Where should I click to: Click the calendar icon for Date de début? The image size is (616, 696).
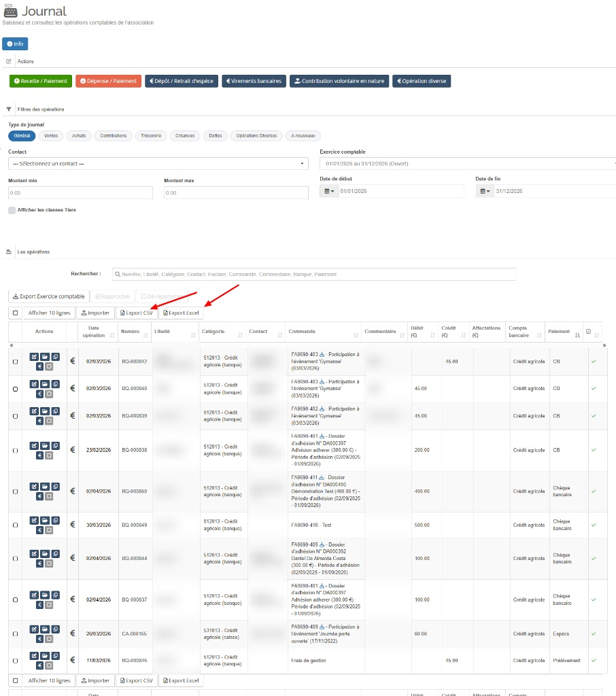pyautogui.click(x=329, y=192)
